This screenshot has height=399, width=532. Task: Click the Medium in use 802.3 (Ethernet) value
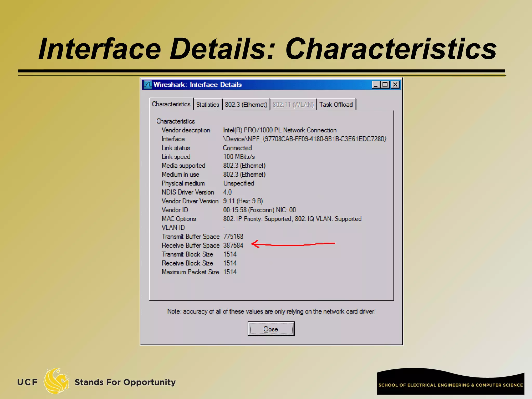pyautogui.click(x=244, y=174)
